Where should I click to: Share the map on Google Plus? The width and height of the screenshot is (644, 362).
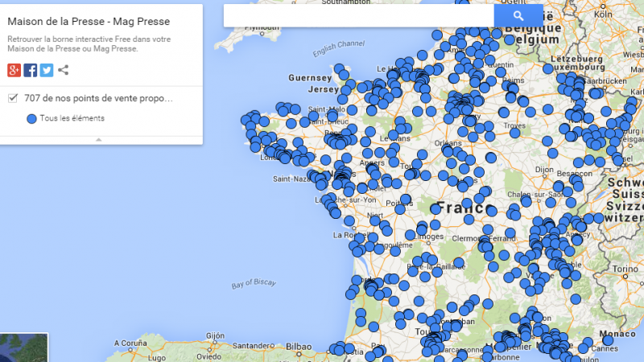[14, 70]
